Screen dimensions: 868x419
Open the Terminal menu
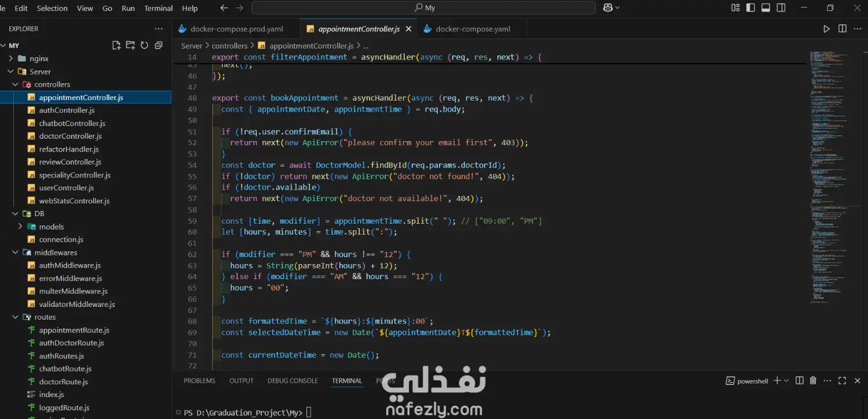(158, 8)
